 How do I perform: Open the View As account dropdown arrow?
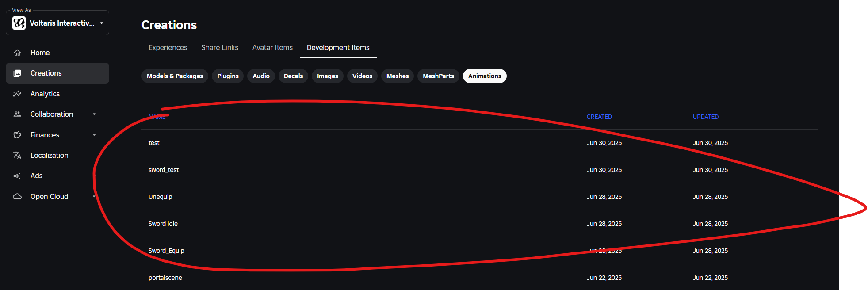tap(102, 23)
